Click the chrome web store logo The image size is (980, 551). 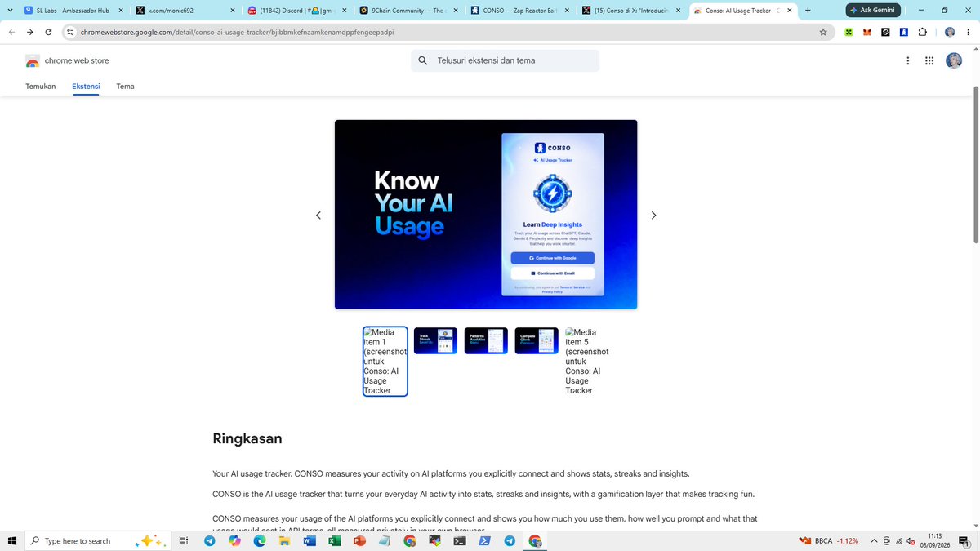click(67, 60)
